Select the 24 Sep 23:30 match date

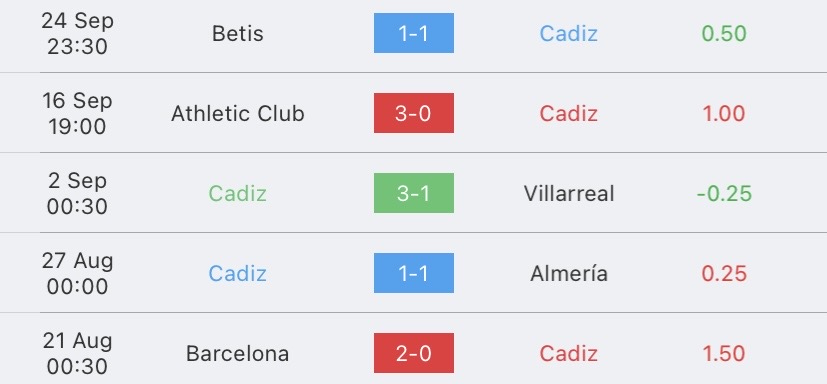(77, 34)
